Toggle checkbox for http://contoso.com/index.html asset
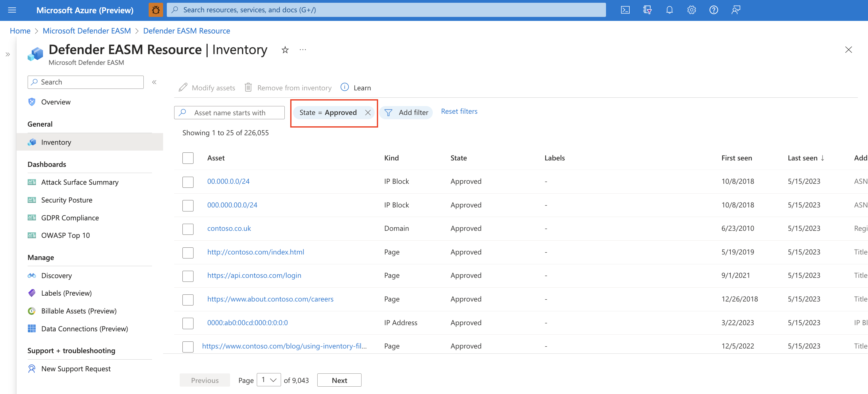 click(188, 252)
